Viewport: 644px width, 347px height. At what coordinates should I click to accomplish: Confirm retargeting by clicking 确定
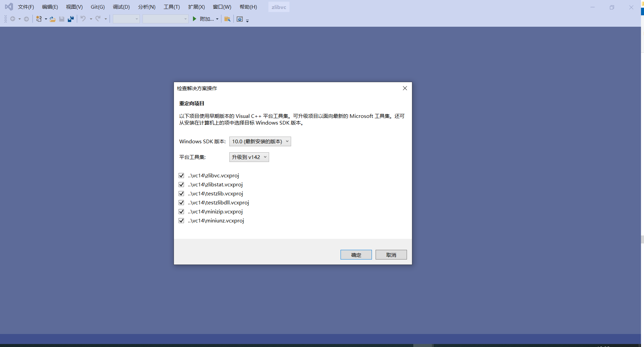click(356, 254)
